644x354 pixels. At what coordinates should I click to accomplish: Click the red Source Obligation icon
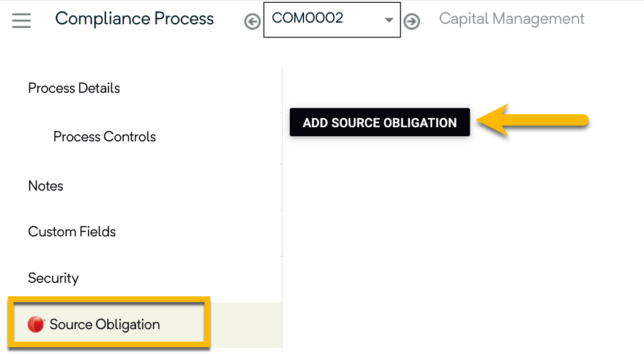click(x=36, y=325)
